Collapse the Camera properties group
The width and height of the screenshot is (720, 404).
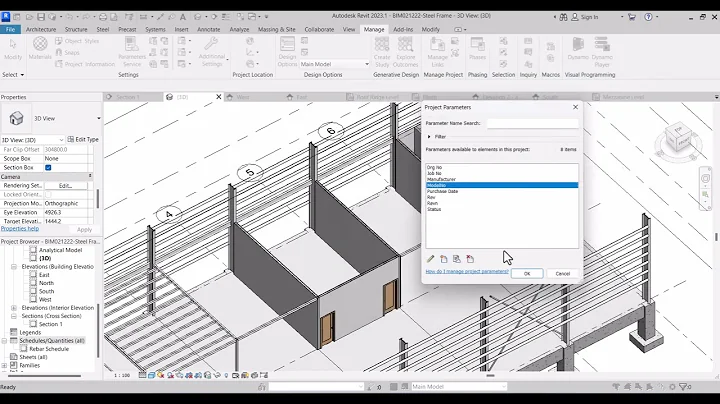point(90,176)
